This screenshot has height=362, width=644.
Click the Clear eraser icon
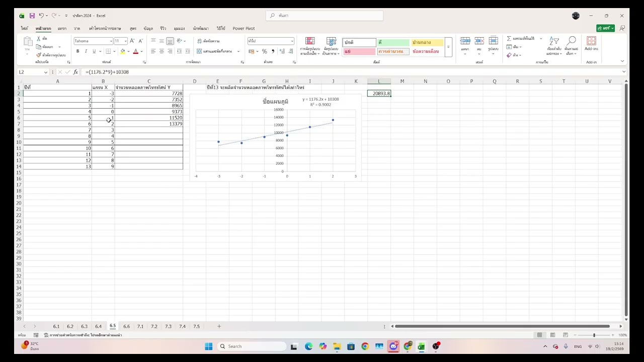click(x=509, y=55)
